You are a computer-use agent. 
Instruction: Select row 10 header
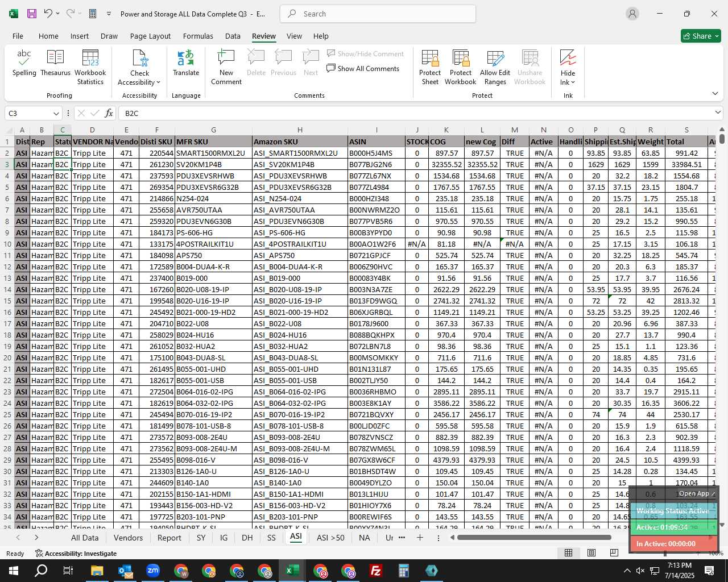(x=7, y=244)
